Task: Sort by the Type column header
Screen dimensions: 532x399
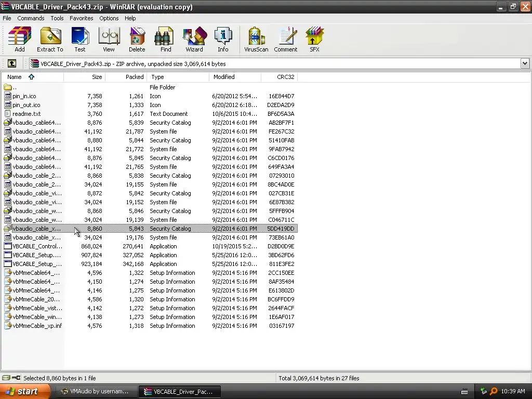Action: [x=178, y=77]
